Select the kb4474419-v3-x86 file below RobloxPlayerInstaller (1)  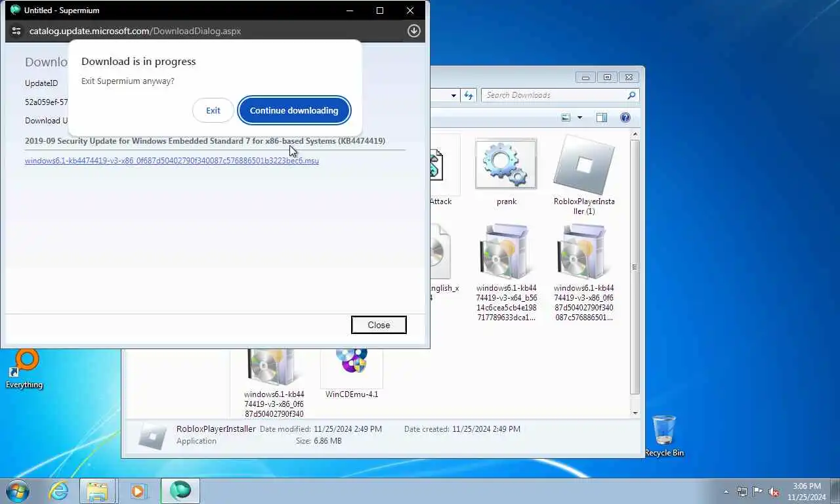[x=583, y=272]
